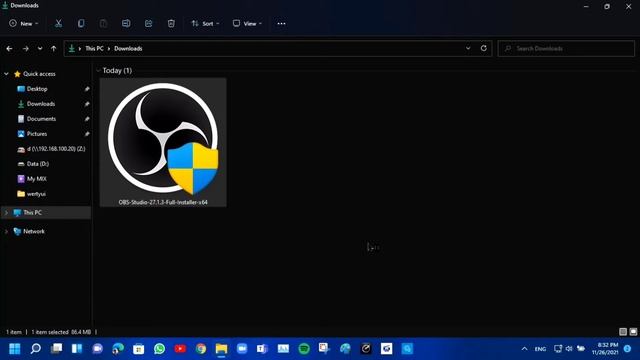Click the OBS-Studio-27.1.3-Full-Installer-x64 file name
Viewport: 640px width, 360px height.
click(x=163, y=202)
